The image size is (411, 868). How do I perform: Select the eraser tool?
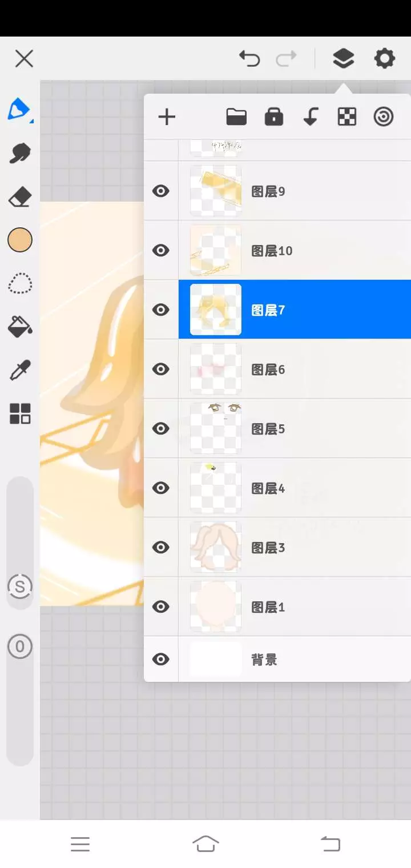point(20,198)
